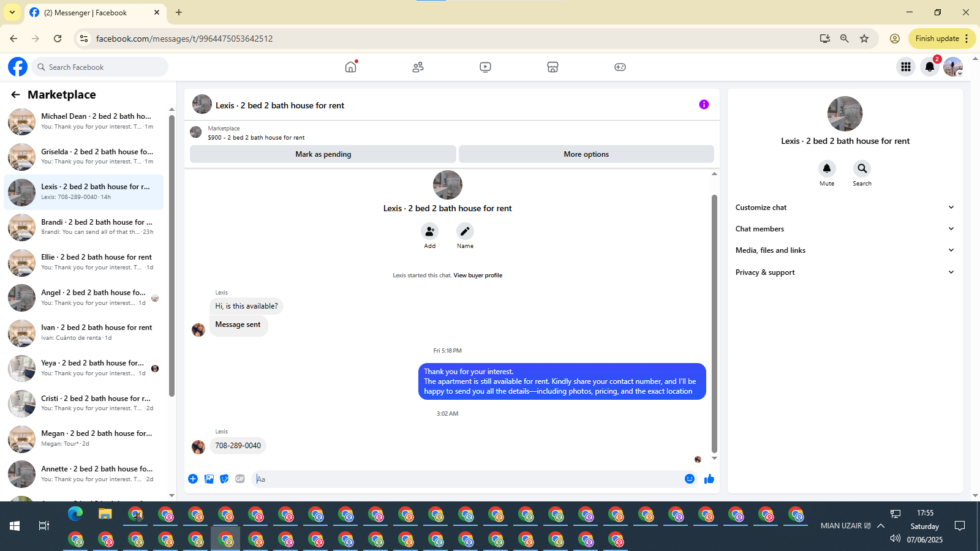Click the chat messages scrollbar
980x551 pixels.
714,323
